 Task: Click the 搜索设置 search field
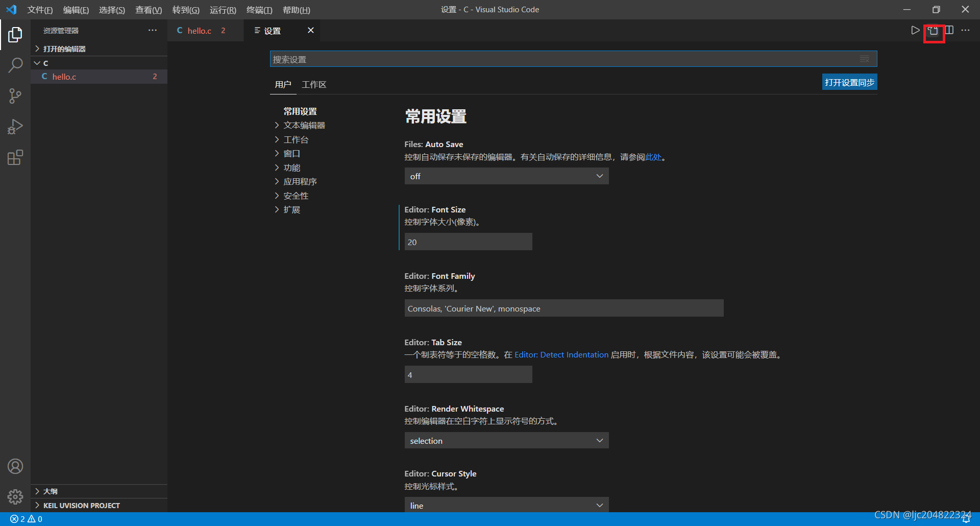(573, 59)
